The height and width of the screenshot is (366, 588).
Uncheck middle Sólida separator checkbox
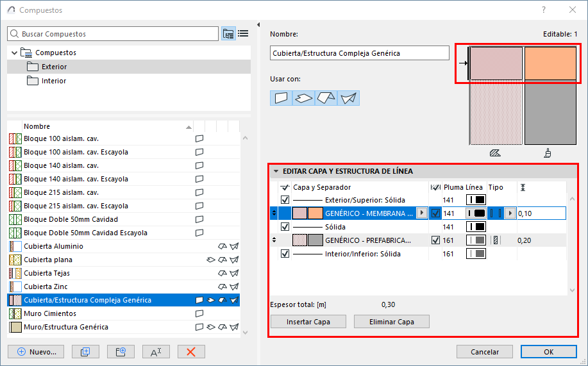pyautogui.click(x=285, y=227)
